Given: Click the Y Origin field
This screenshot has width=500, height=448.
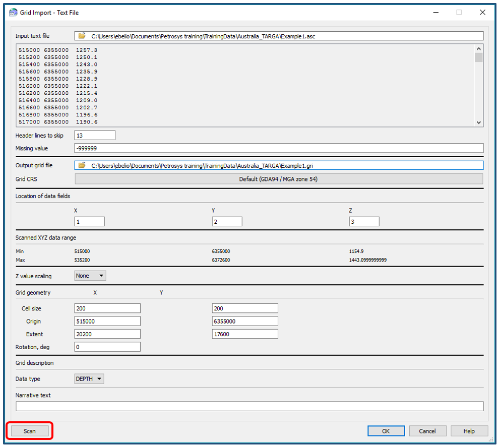Looking at the screenshot, I should point(245,321).
